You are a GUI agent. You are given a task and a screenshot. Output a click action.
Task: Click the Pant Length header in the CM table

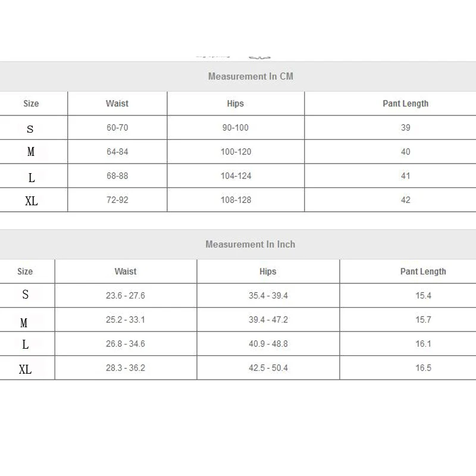(405, 104)
